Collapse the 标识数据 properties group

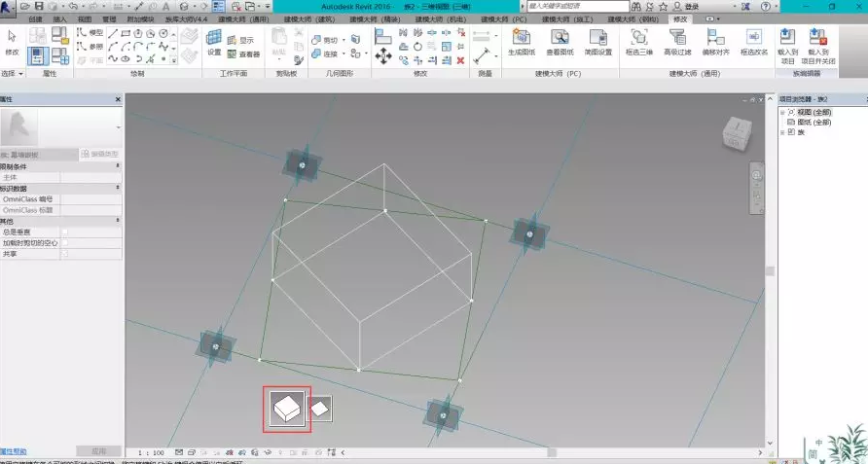[x=118, y=189]
